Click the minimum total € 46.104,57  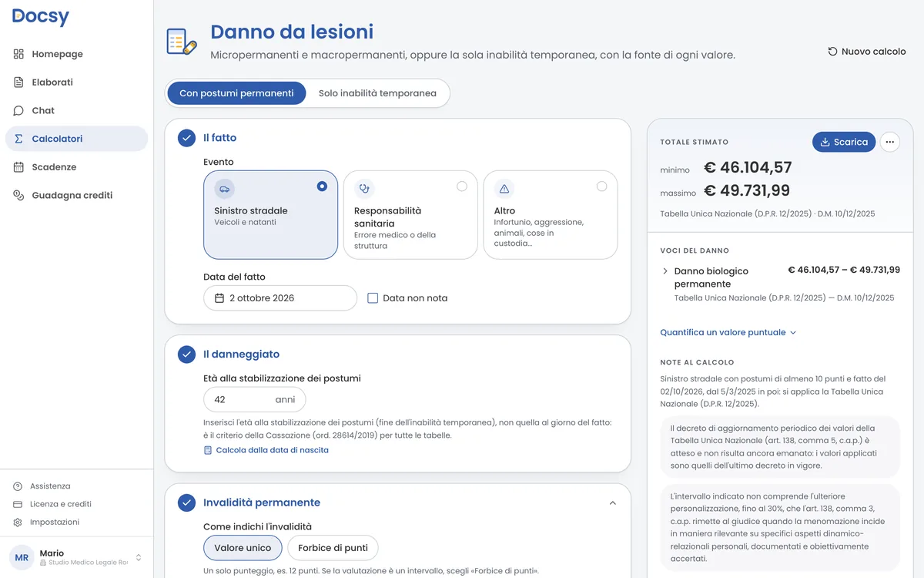(748, 167)
